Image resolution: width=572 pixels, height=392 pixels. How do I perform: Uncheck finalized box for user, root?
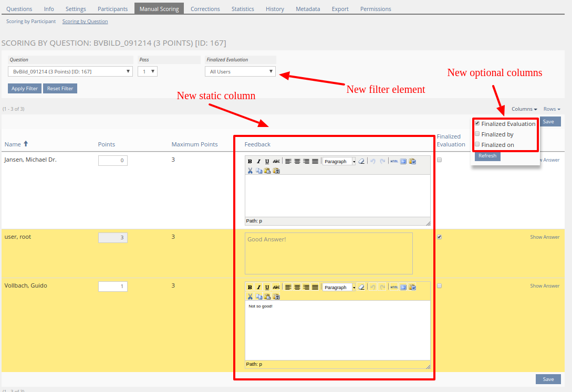point(439,237)
